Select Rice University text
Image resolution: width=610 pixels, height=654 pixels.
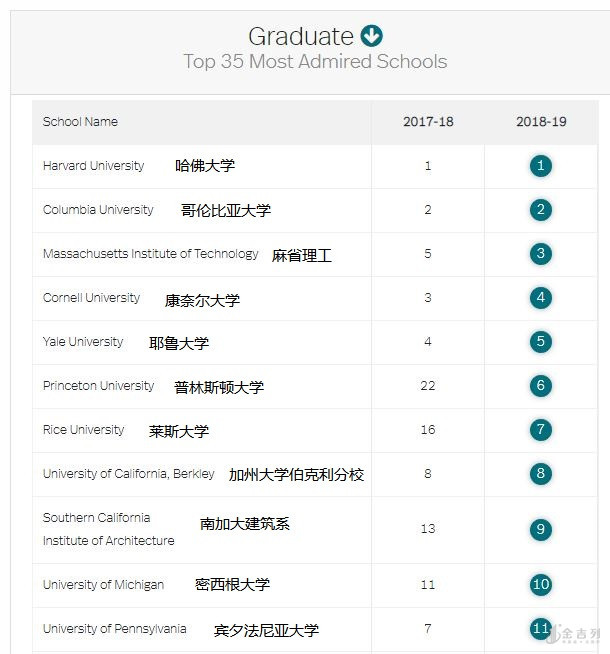83,430
